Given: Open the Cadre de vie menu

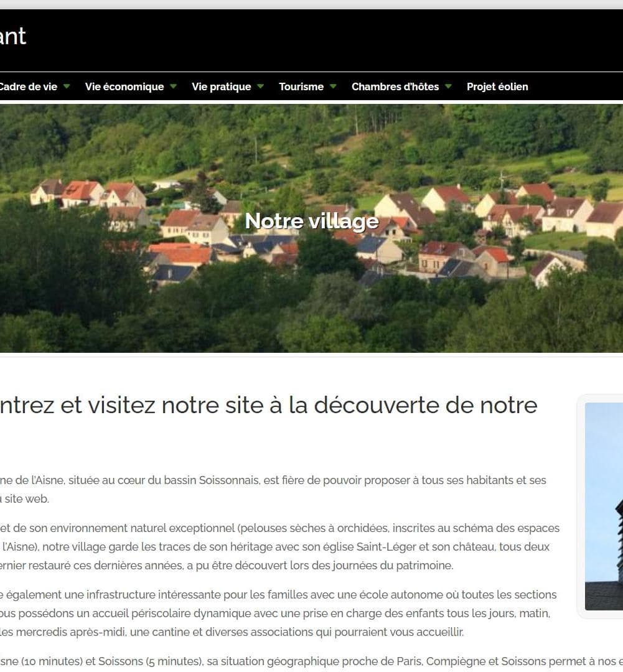Looking at the screenshot, I should click(x=29, y=86).
